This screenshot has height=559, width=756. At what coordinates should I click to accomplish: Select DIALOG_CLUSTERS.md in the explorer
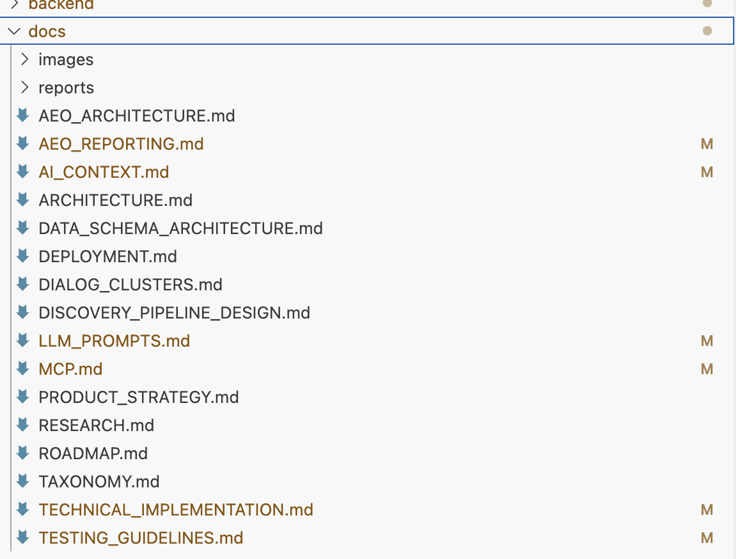click(x=130, y=285)
